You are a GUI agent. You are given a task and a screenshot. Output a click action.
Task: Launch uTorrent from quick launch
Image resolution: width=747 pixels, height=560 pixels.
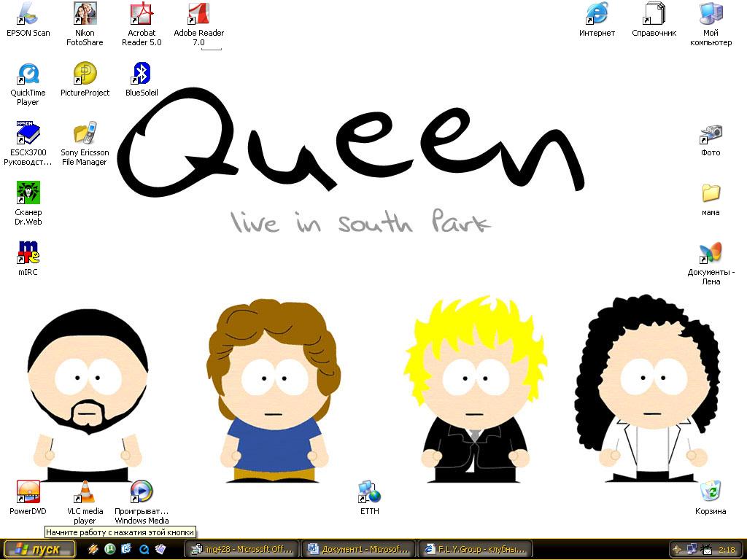pyautogui.click(x=110, y=549)
